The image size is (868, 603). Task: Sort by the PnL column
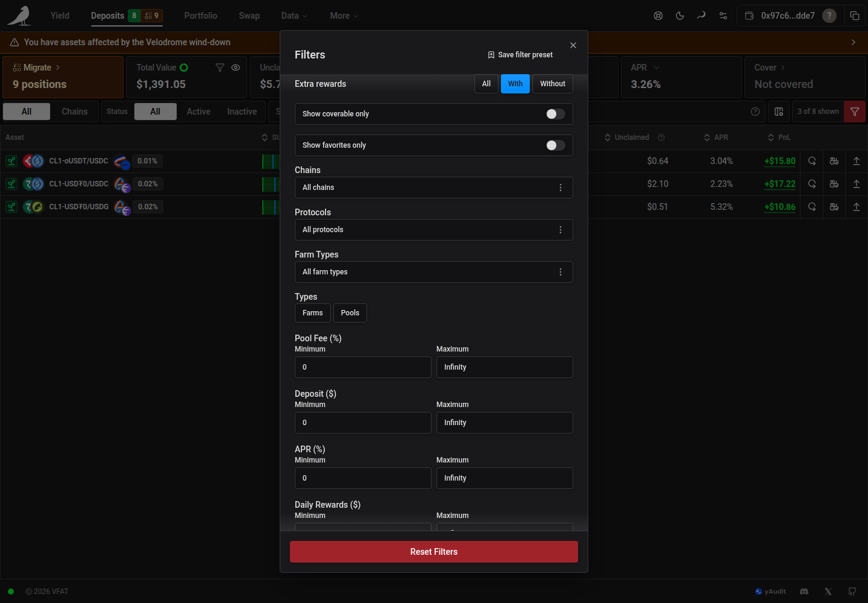779,137
